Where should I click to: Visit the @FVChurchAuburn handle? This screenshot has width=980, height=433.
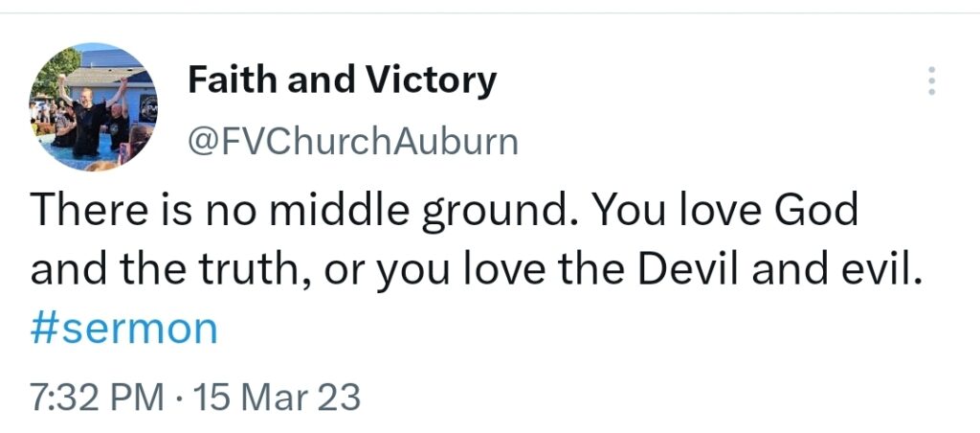click(353, 143)
